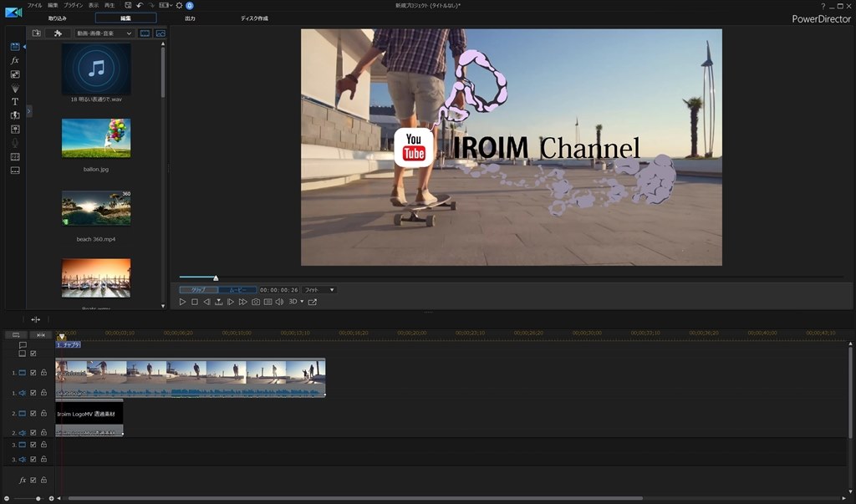This screenshot has width=856, height=504.
Task: Click the timeline zoom in plus button
Action: point(51,498)
